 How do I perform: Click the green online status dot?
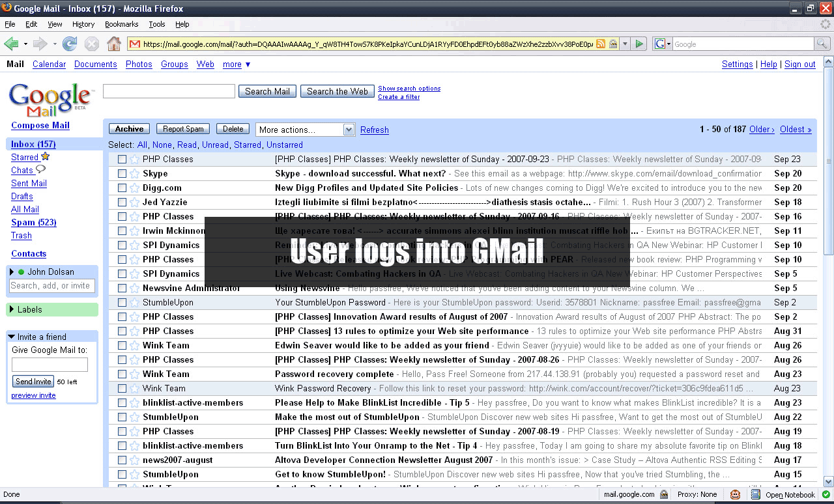[x=22, y=272]
